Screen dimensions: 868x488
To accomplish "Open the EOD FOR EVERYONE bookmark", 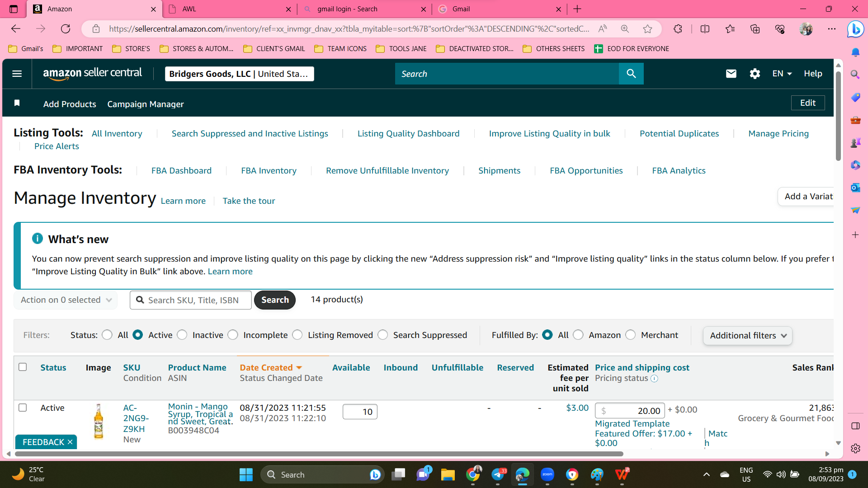I will pos(632,49).
